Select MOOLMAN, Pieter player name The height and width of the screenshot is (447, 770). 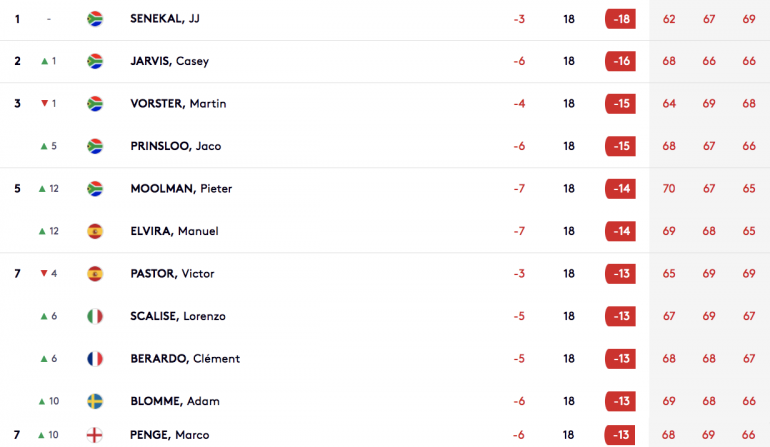point(181,189)
